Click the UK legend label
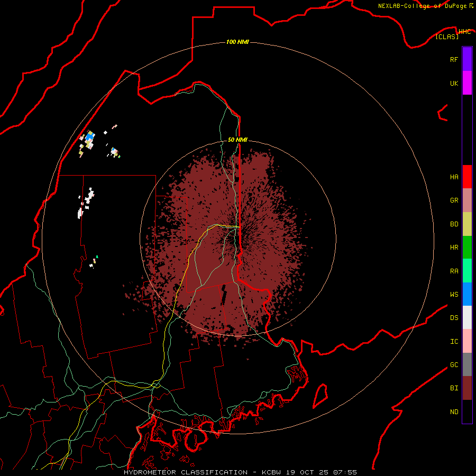This screenshot has height=476, width=476. pyautogui.click(x=454, y=83)
